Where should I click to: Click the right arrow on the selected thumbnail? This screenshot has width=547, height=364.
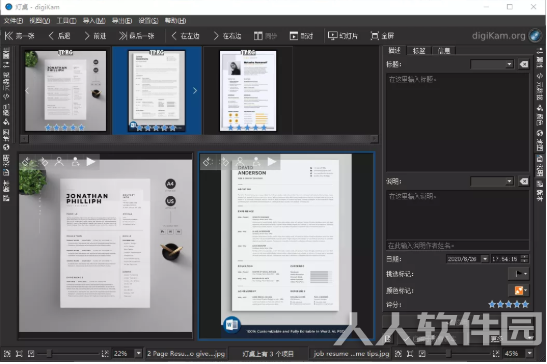(x=195, y=91)
